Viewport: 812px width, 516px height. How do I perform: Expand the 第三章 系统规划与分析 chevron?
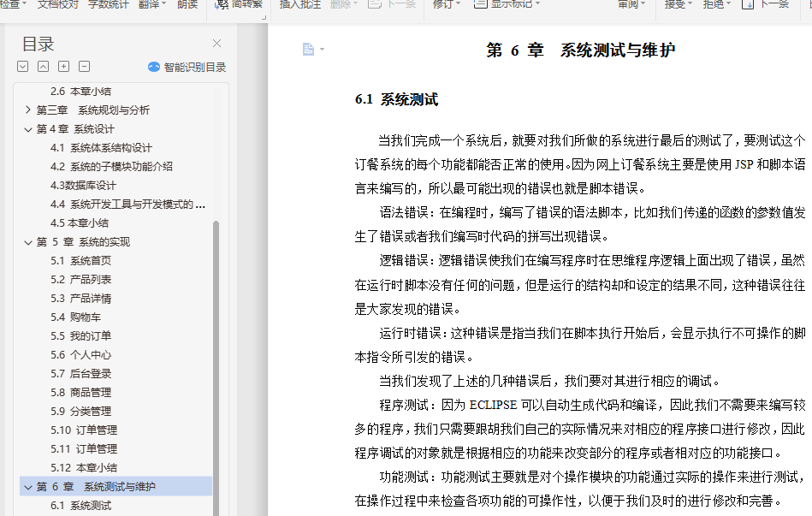click(28, 110)
